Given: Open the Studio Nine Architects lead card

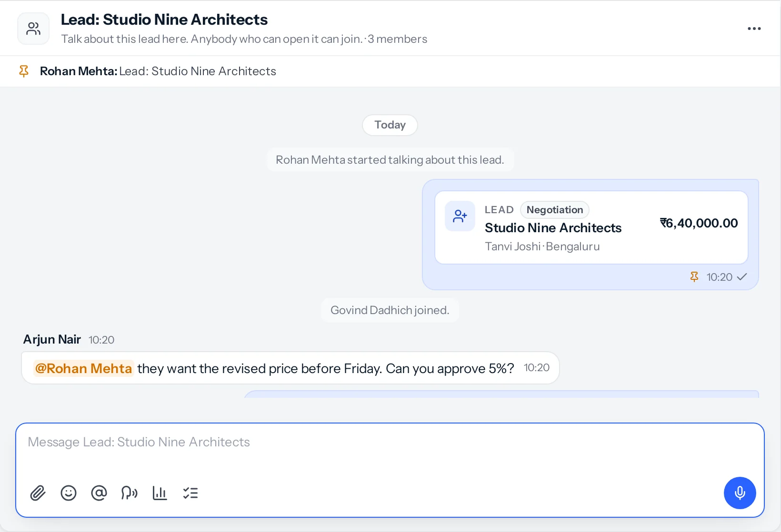Looking at the screenshot, I should (591, 227).
